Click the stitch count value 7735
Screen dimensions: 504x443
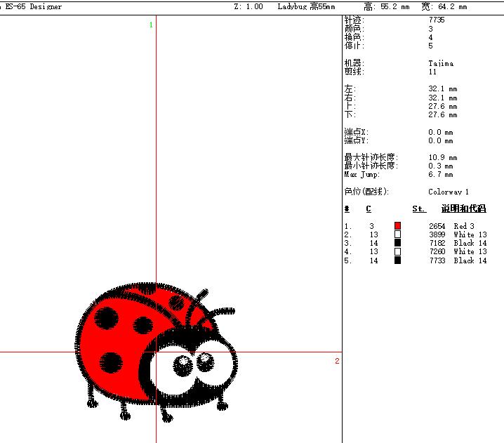(436, 20)
